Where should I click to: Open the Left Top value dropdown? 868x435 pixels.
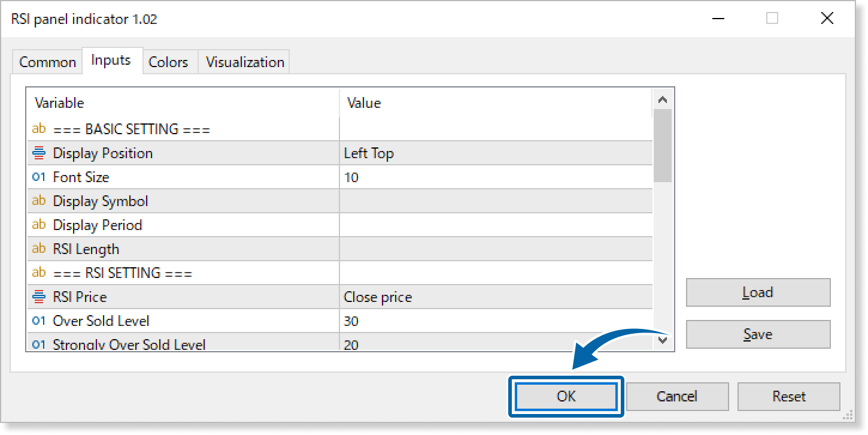(496, 153)
